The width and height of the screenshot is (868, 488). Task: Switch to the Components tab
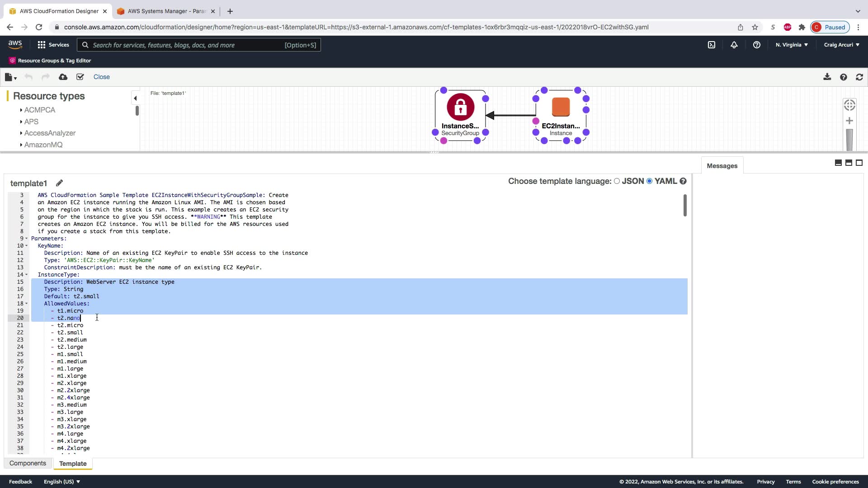(28, 463)
